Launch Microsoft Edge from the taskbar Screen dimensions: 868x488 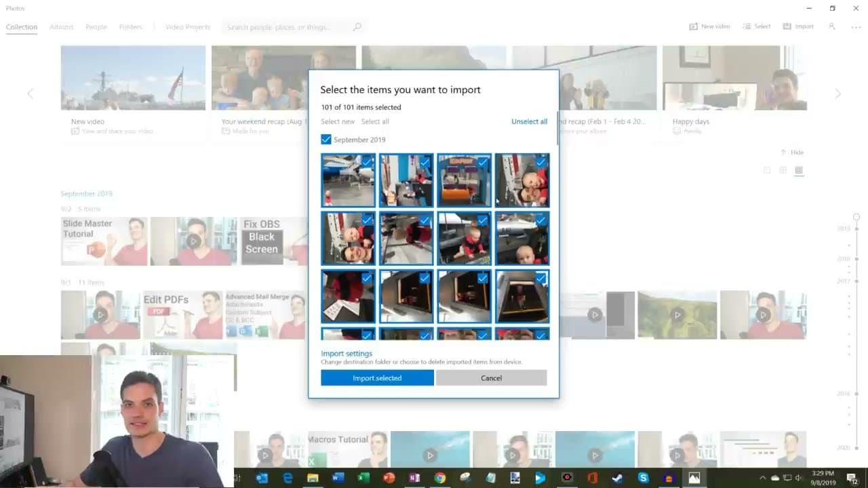click(288, 478)
